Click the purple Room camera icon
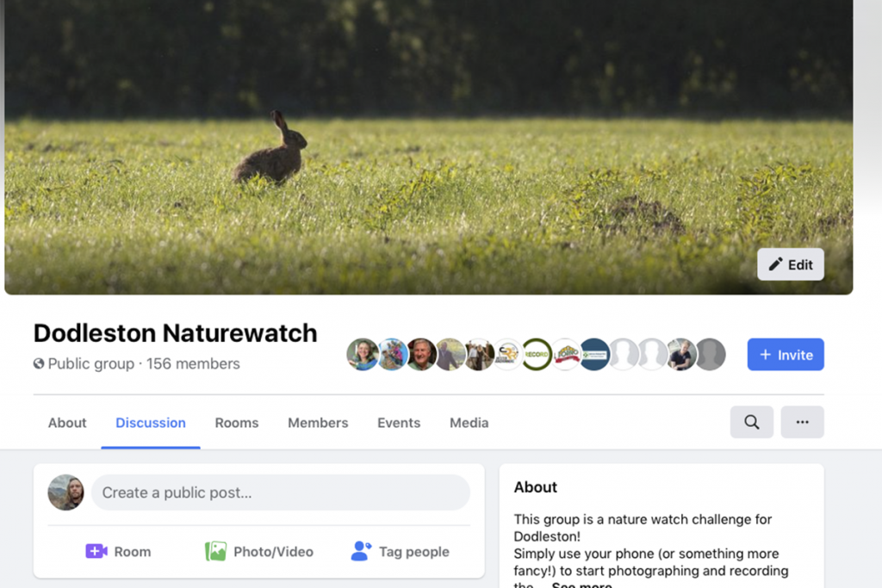The image size is (882, 588). point(96,552)
